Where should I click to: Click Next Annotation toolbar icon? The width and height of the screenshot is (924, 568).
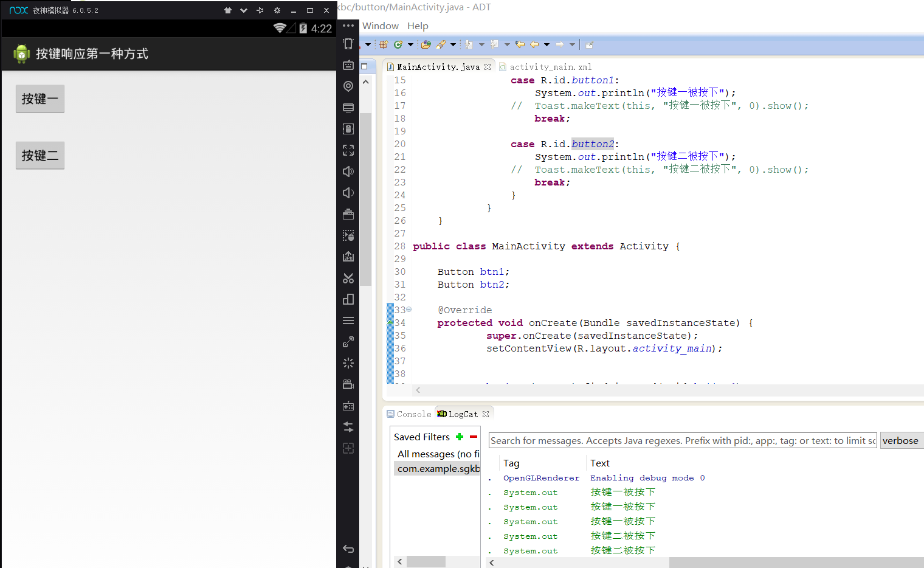[469, 44]
